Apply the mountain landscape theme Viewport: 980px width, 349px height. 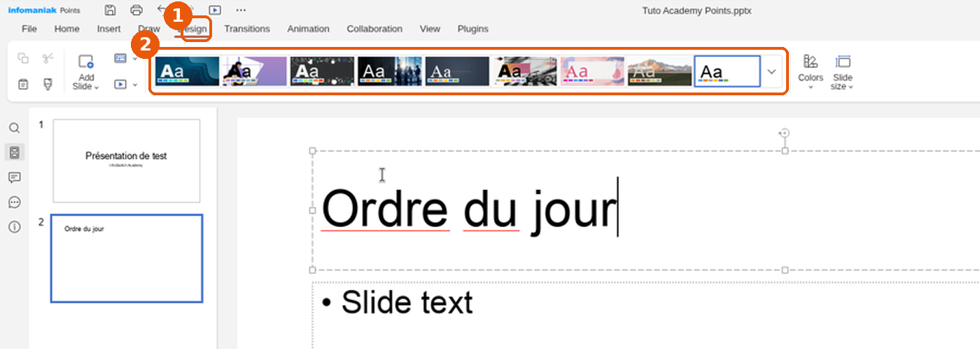[659, 71]
